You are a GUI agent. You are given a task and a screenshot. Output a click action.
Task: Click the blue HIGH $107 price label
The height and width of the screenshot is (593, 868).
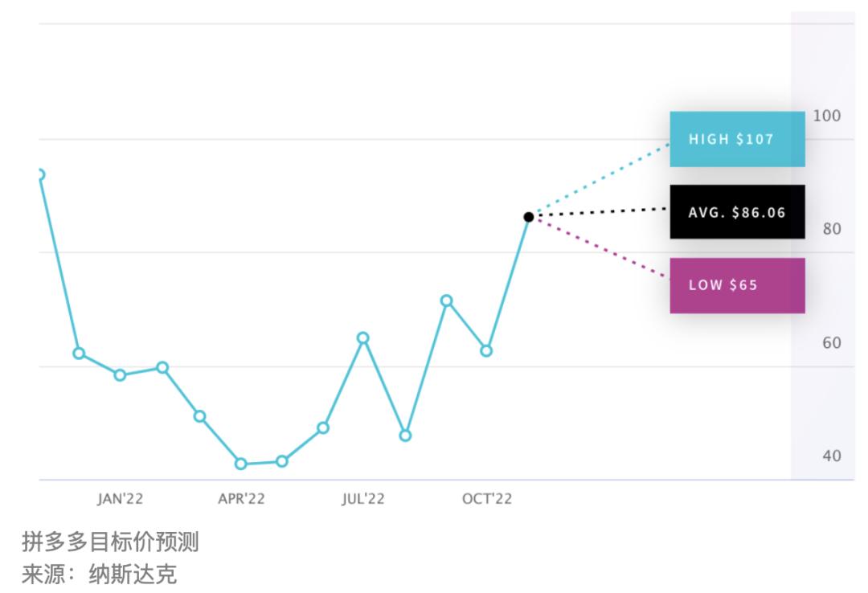pyautogui.click(x=736, y=139)
